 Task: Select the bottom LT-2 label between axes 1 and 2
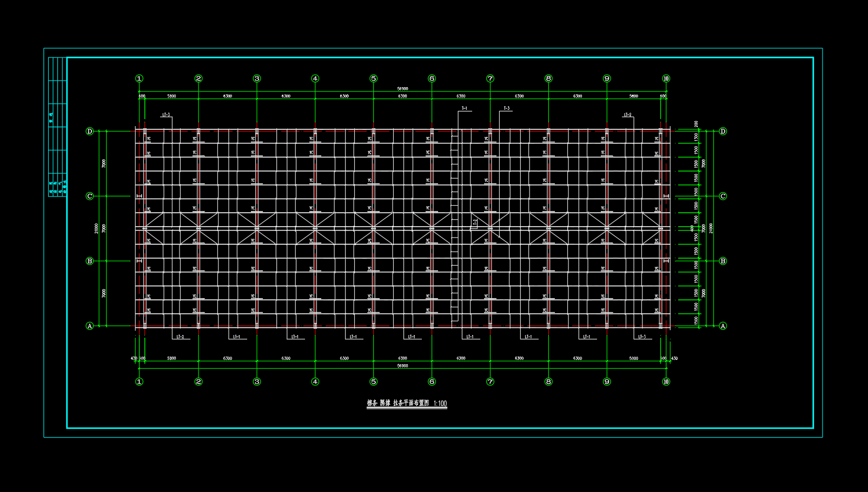[x=180, y=337]
